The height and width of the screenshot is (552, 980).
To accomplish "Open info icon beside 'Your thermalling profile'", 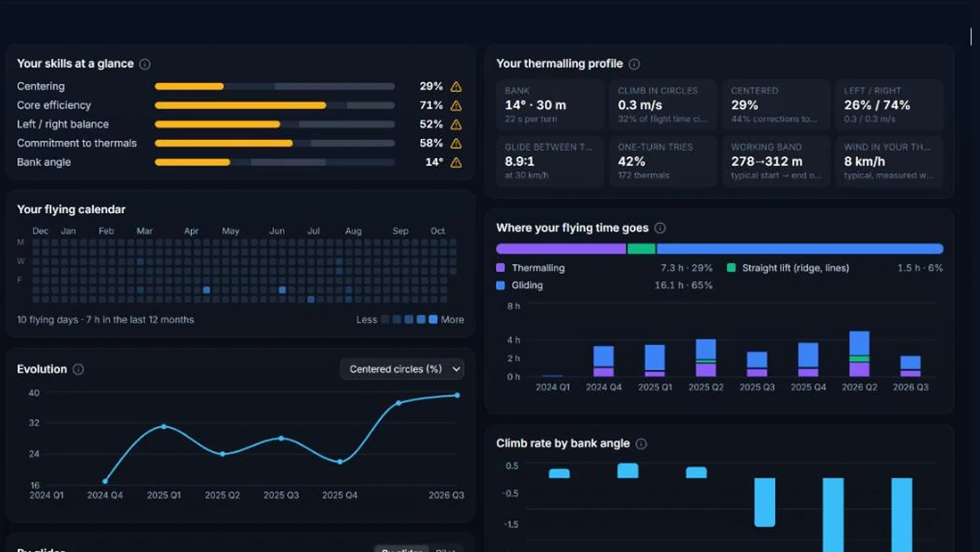I will 634,64.
